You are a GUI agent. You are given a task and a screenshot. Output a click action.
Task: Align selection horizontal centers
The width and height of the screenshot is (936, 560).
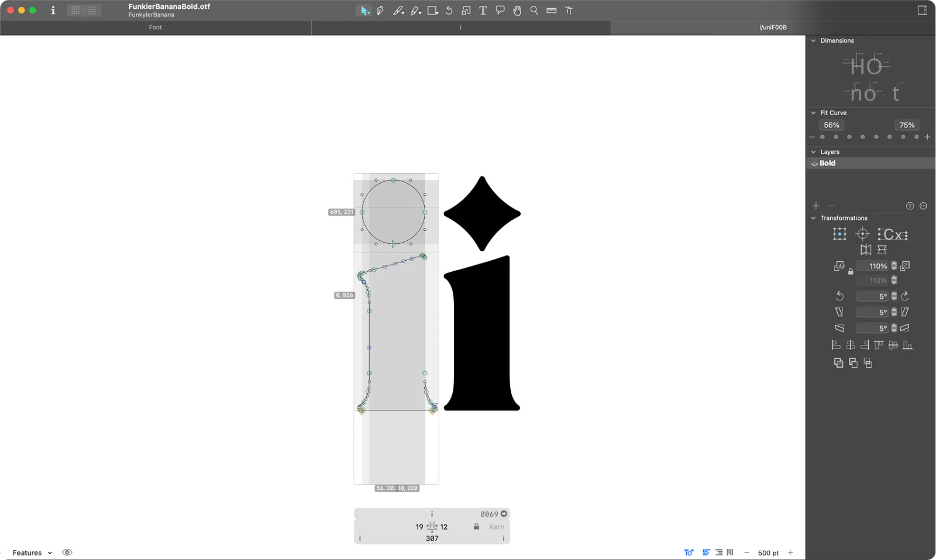851,345
